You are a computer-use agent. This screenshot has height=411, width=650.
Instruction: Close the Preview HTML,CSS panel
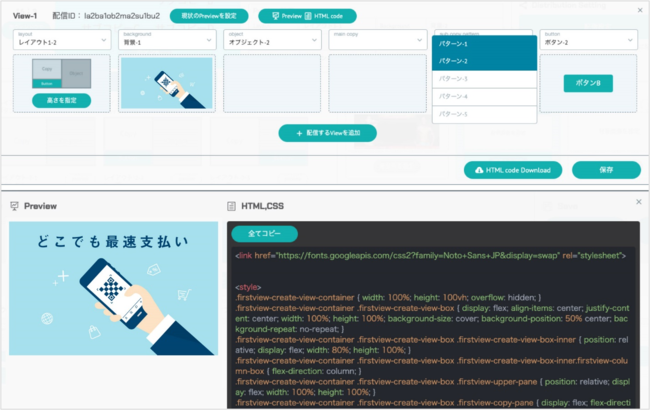639,202
